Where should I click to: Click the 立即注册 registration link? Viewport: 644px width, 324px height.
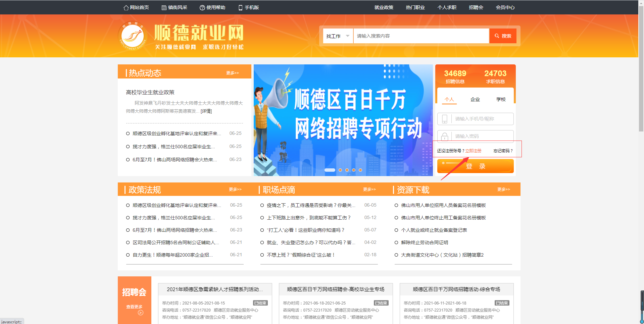coord(473,151)
